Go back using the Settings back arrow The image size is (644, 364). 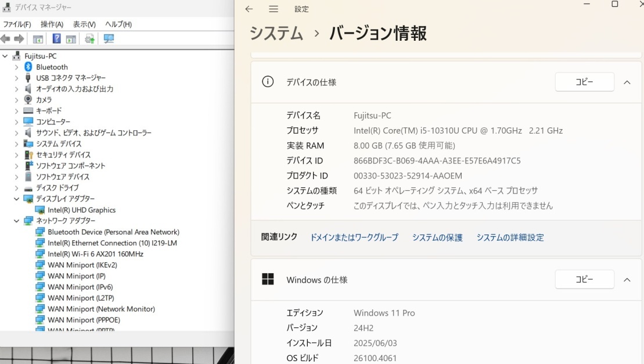tap(249, 9)
